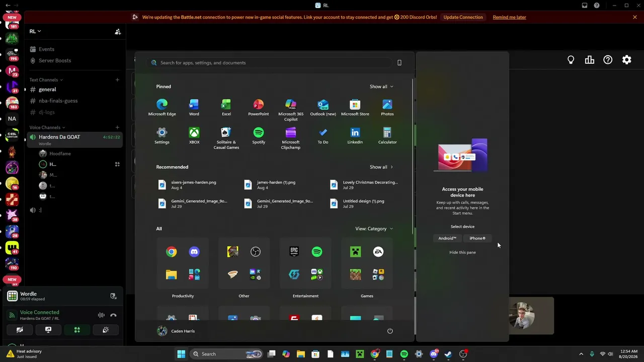Open Outlook (new) from pinned apps
Screen dimensions: 644x362
click(x=323, y=108)
